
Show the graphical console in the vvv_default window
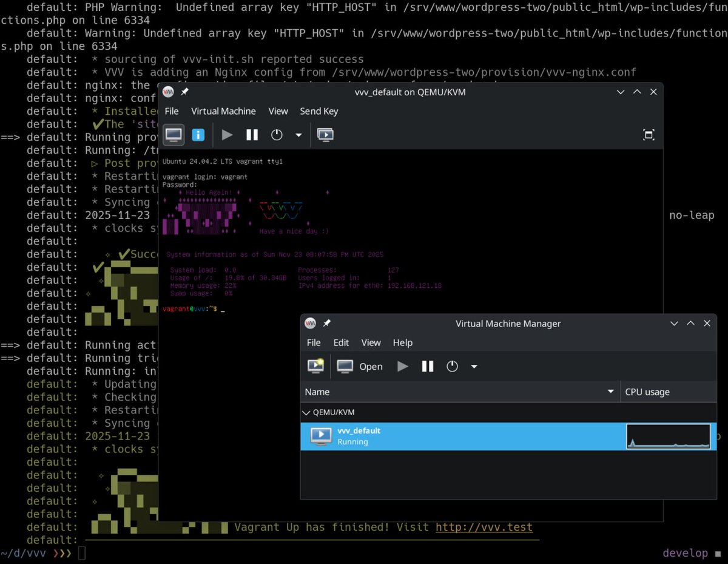[174, 135]
